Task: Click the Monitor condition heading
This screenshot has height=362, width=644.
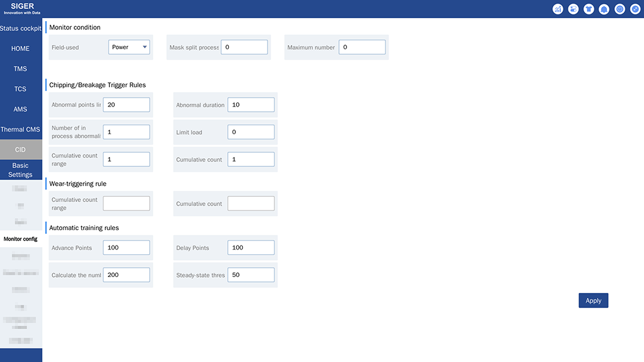Action: pyautogui.click(x=75, y=28)
